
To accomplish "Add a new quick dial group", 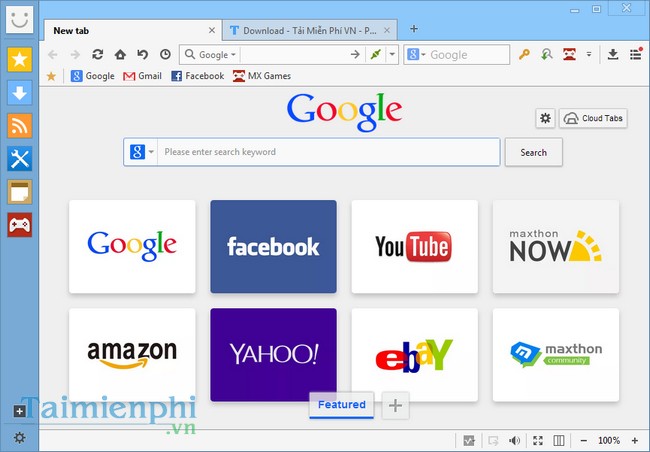I will [x=395, y=405].
